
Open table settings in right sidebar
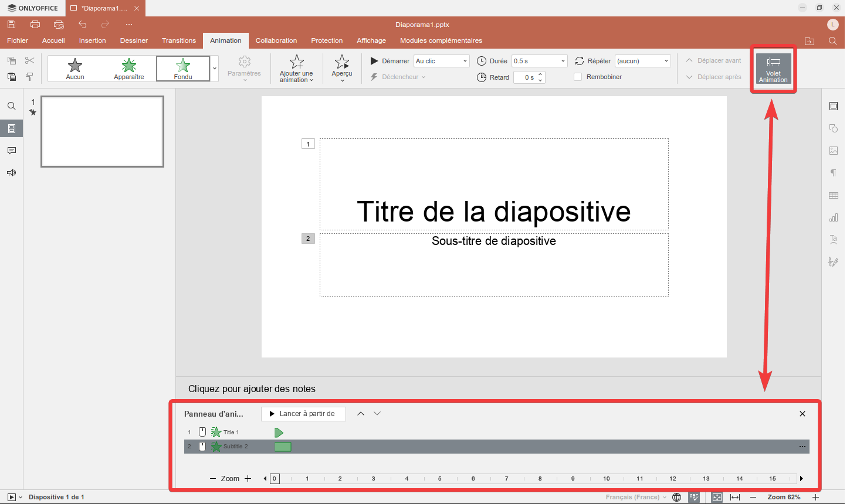[833, 195]
